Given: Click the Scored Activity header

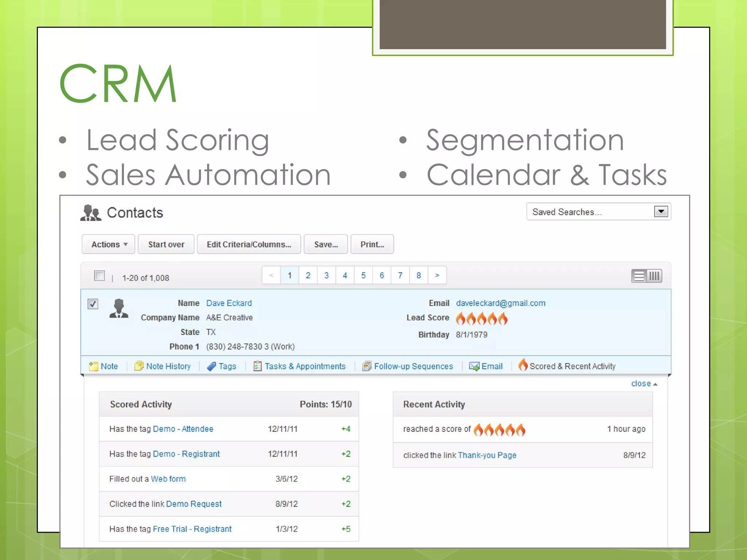Looking at the screenshot, I should (141, 404).
